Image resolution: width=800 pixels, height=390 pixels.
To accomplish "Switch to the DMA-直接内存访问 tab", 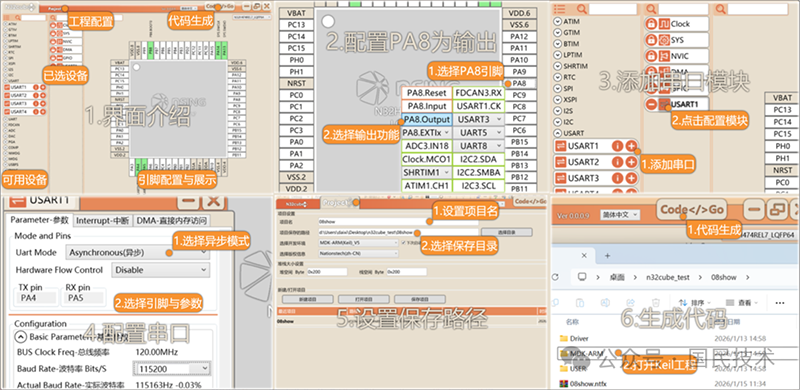I will click(x=172, y=221).
